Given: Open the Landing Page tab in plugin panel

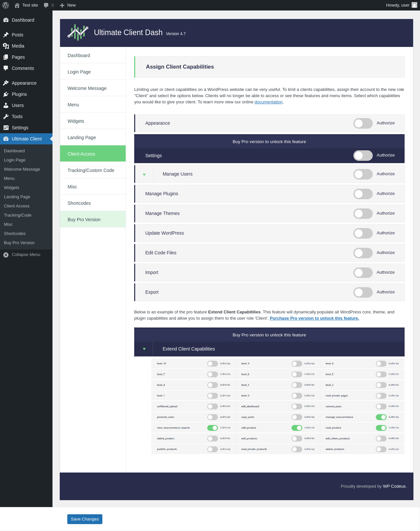Looking at the screenshot, I should pos(93,138).
